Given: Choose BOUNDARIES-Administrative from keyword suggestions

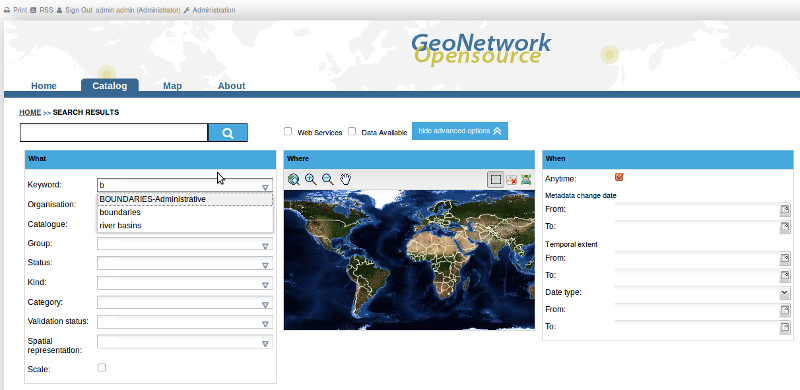Looking at the screenshot, I should 185,199.
